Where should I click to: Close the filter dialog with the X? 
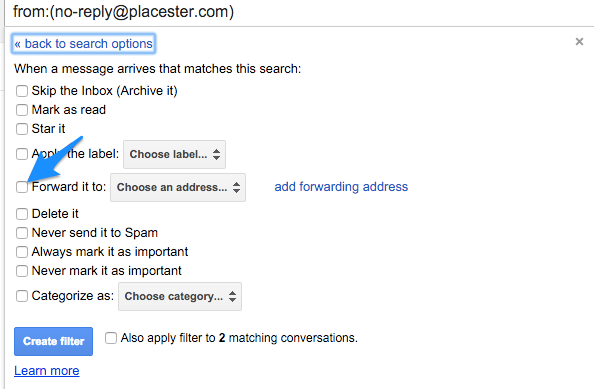click(579, 42)
